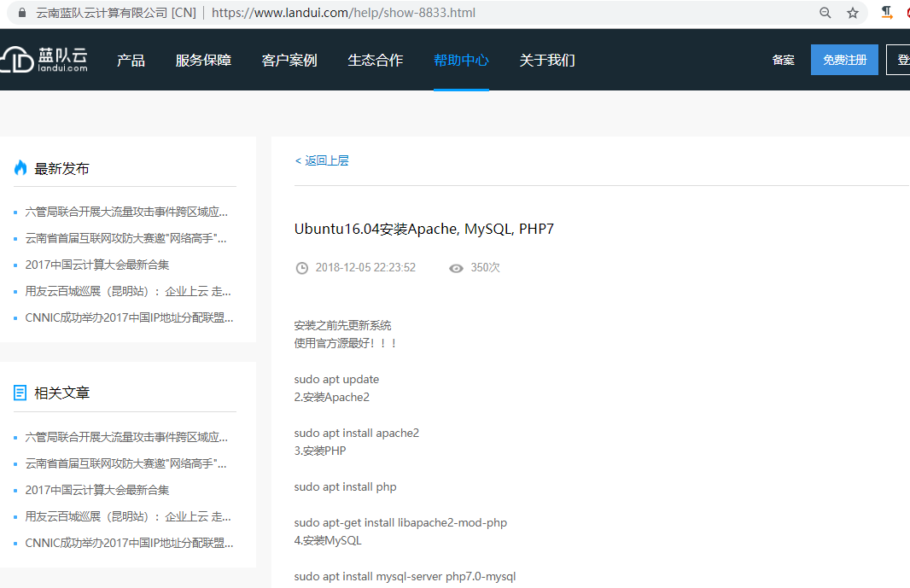Open the 服务保障 navigation menu
This screenshot has width=910, height=588.
point(203,60)
